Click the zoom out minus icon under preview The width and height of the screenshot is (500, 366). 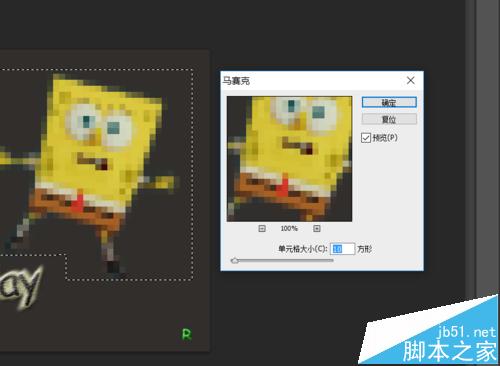(262, 228)
